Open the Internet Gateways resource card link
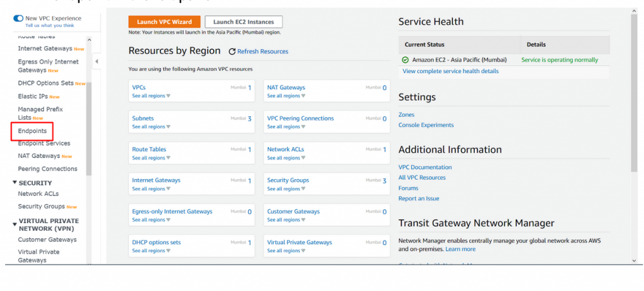The width and height of the screenshot is (644, 291). (x=156, y=180)
